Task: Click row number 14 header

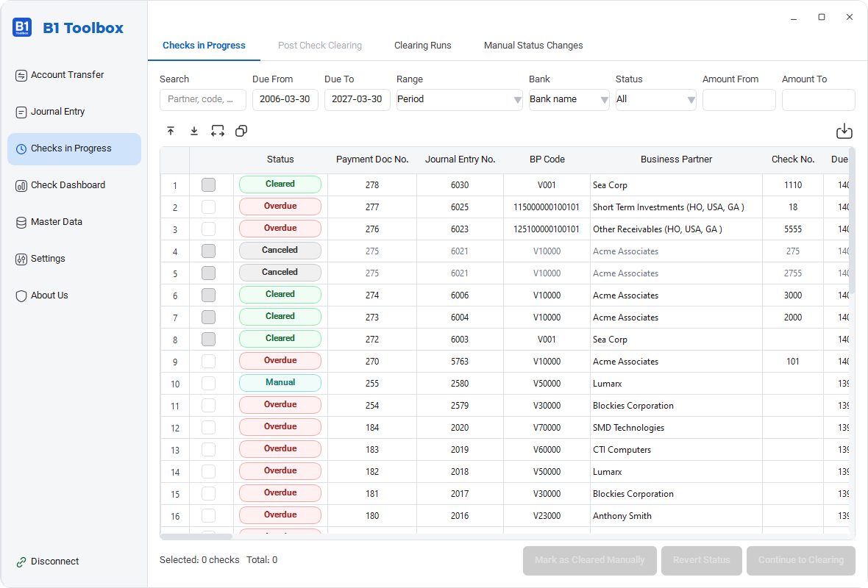Action: (175, 473)
